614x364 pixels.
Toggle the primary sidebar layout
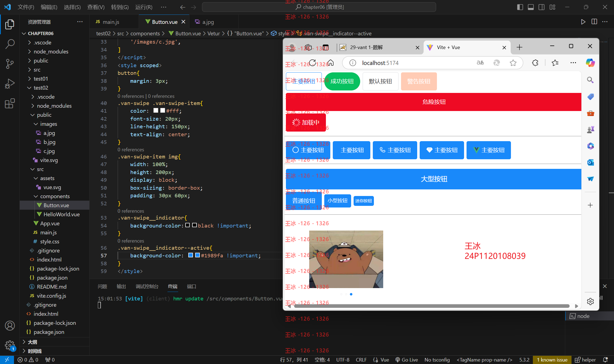tap(520, 7)
